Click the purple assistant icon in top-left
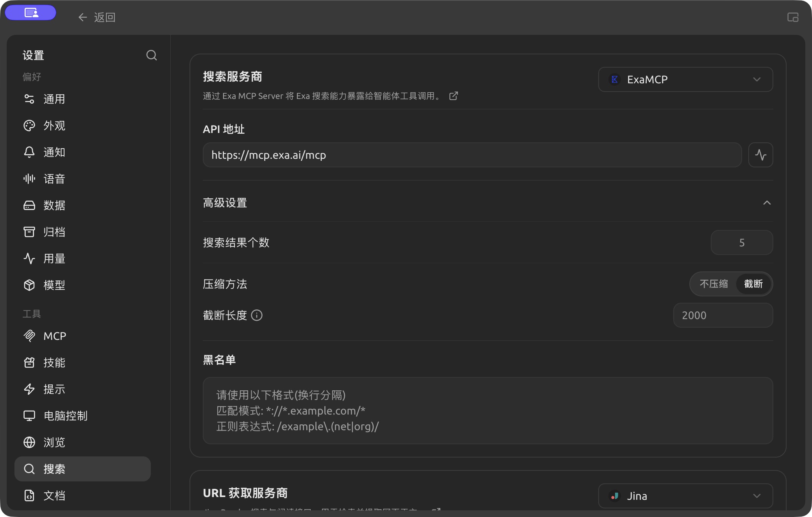This screenshot has width=812, height=517. coord(30,13)
